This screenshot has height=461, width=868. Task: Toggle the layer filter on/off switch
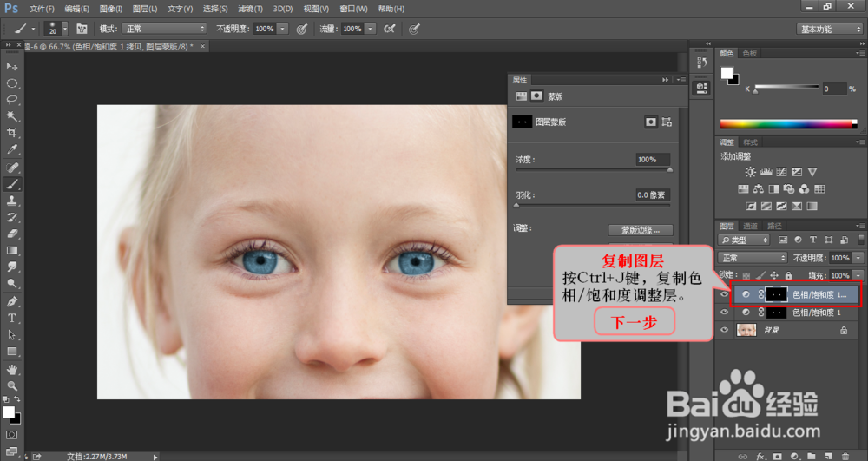[861, 240]
